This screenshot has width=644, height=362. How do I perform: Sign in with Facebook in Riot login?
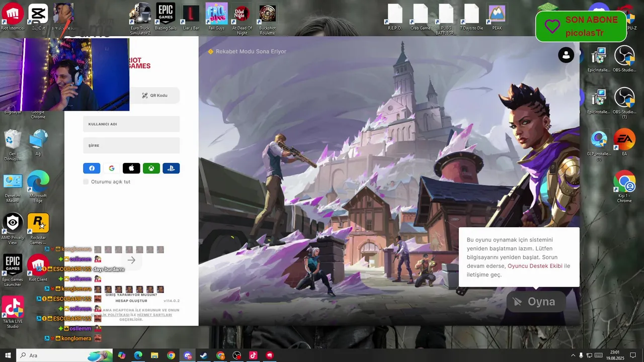click(92, 168)
